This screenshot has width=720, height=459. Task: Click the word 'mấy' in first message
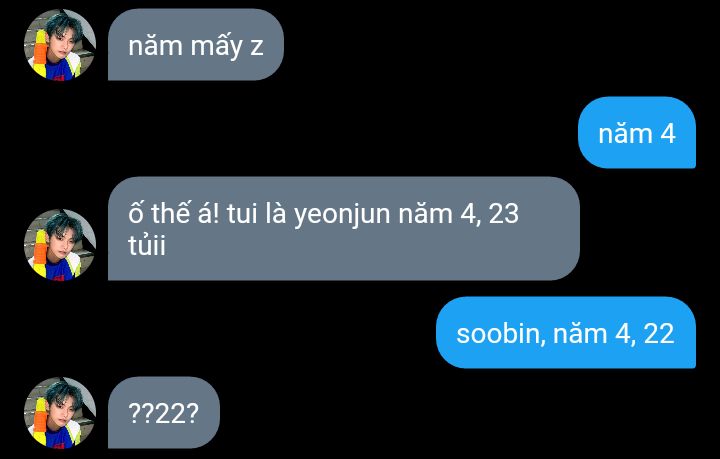pyautogui.click(x=216, y=46)
